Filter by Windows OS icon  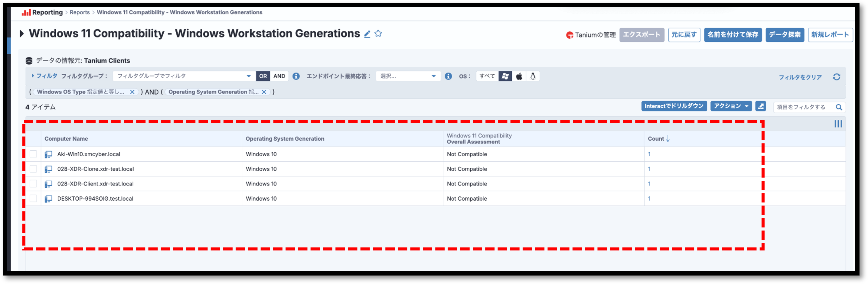click(505, 76)
